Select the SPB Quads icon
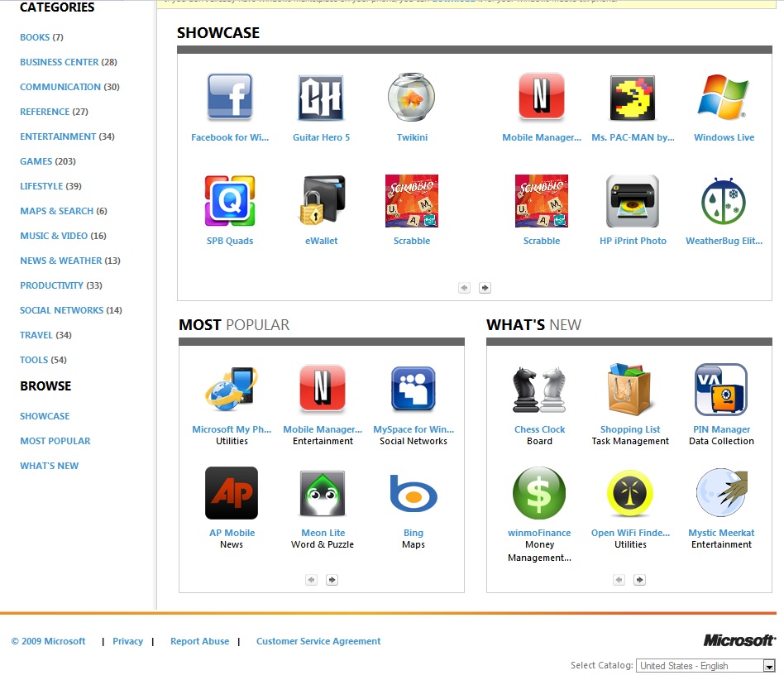Screen dimensions: 784x680 tap(230, 201)
